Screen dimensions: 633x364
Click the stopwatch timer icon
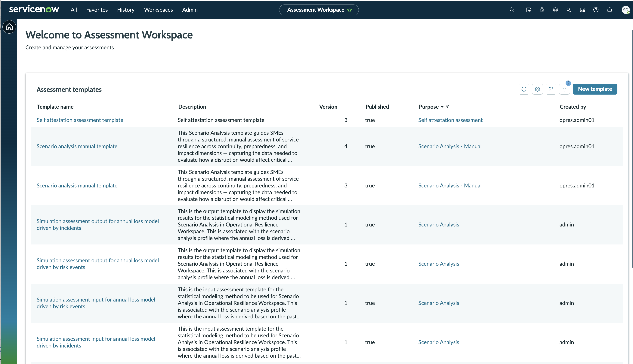542,10
